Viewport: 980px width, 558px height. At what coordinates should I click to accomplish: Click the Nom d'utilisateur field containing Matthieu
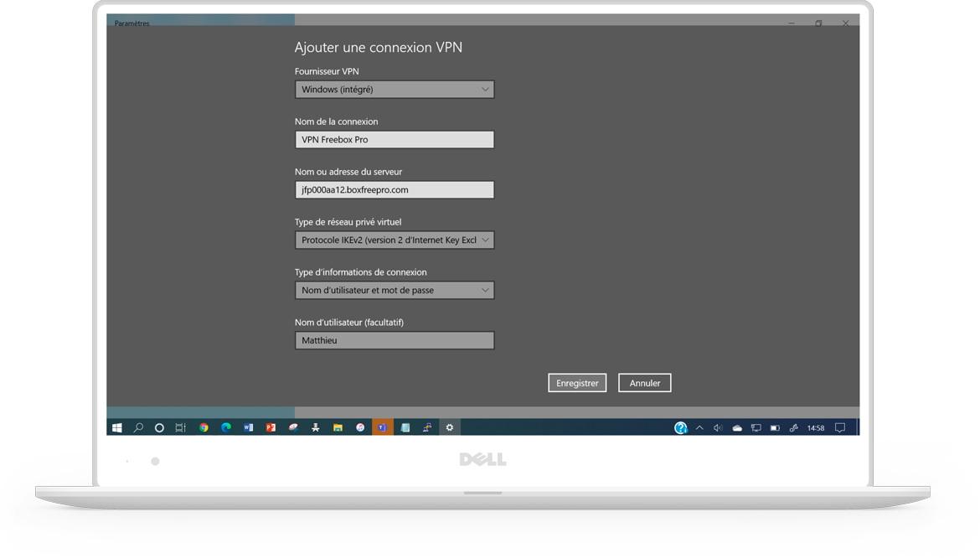point(395,341)
